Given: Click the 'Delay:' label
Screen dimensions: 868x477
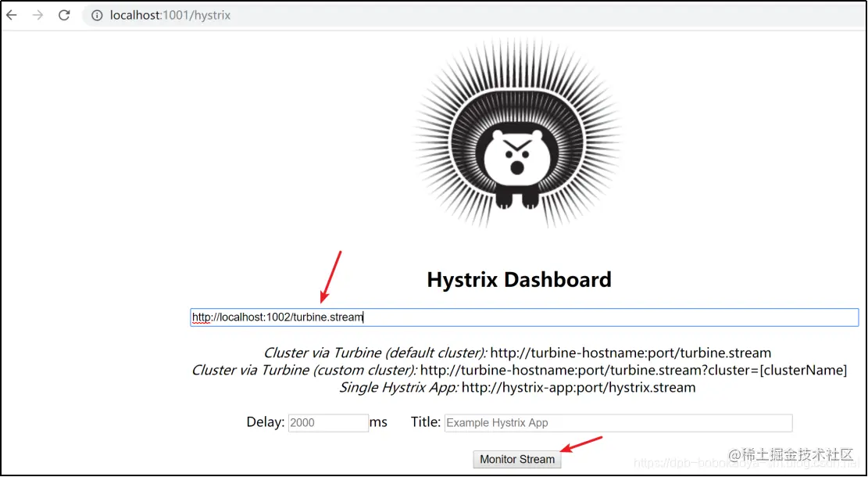Looking at the screenshot, I should (x=266, y=422).
